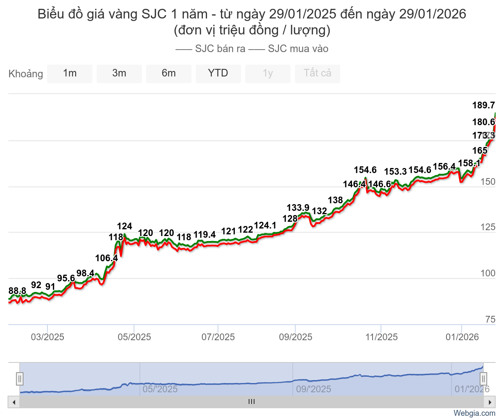This screenshot has width=504, height=420.
Task: Click the 07/2025 x-axis label
Action: click(218, 337)
